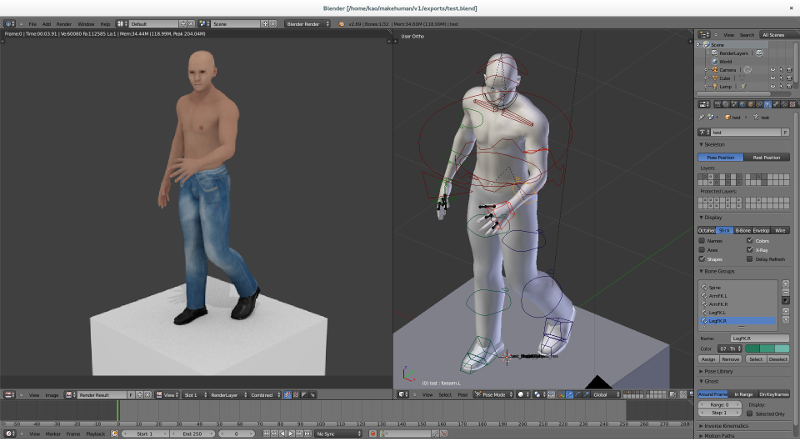The height and width of the screenshot is (439, 800).
Task: Select Stick bone display type
Action: (724, 230)
